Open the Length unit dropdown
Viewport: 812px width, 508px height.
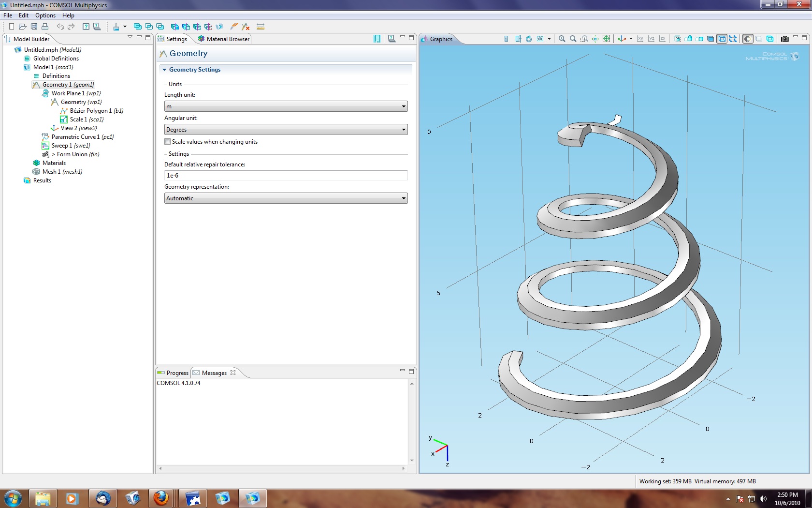286,106
